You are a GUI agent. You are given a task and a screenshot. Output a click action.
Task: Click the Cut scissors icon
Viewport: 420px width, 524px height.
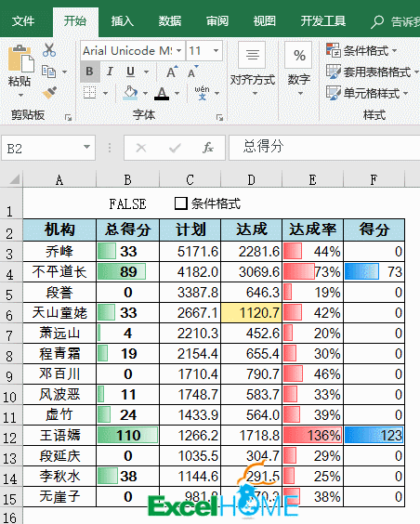coord(49,50)
